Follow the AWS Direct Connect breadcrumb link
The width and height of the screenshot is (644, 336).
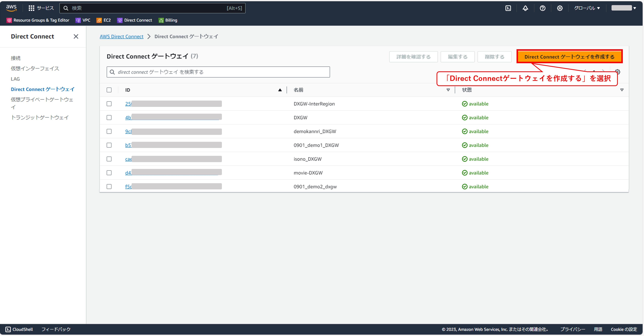click(121, 37)
